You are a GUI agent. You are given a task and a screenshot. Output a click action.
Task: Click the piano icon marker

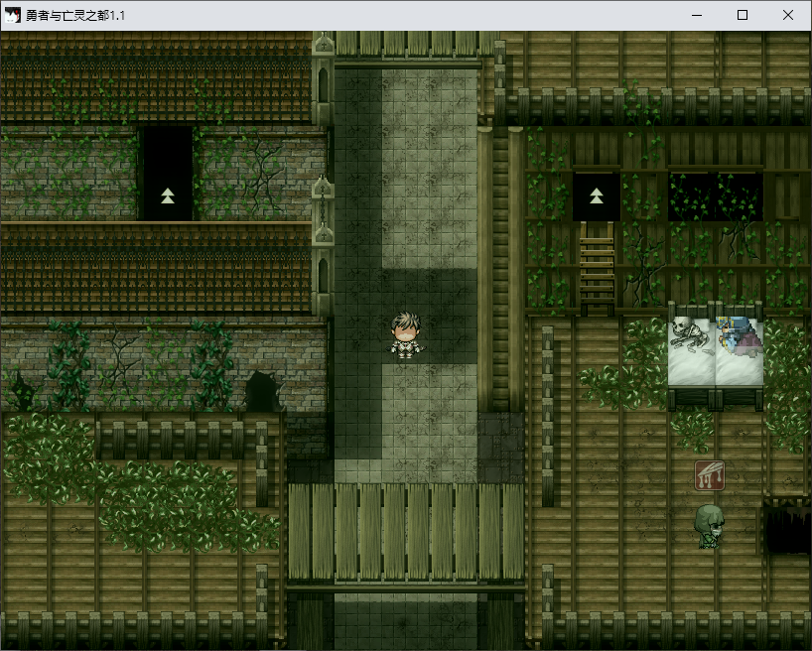point(710,475)
